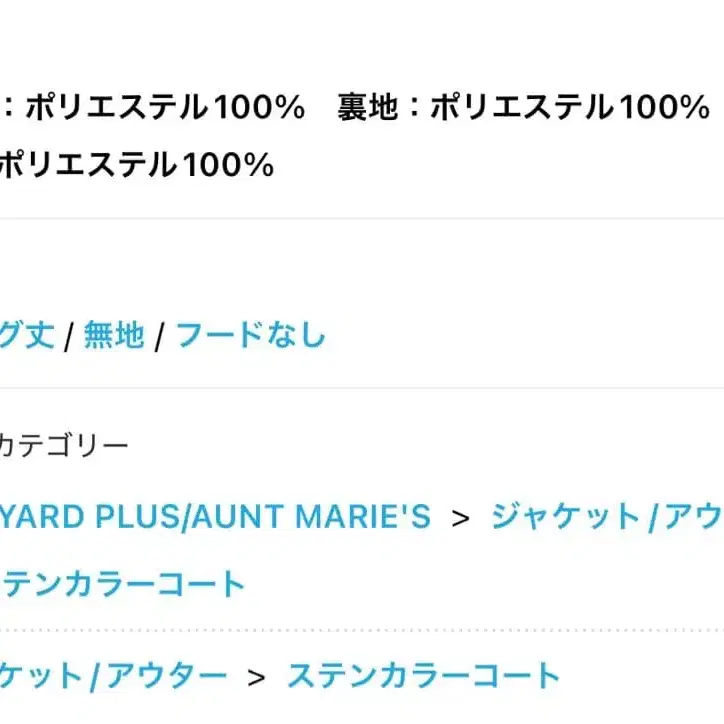This screenshot has width=724, height=724.
Task: Click the > separator after AUNT MARIE'S
Action: [460, 517]
